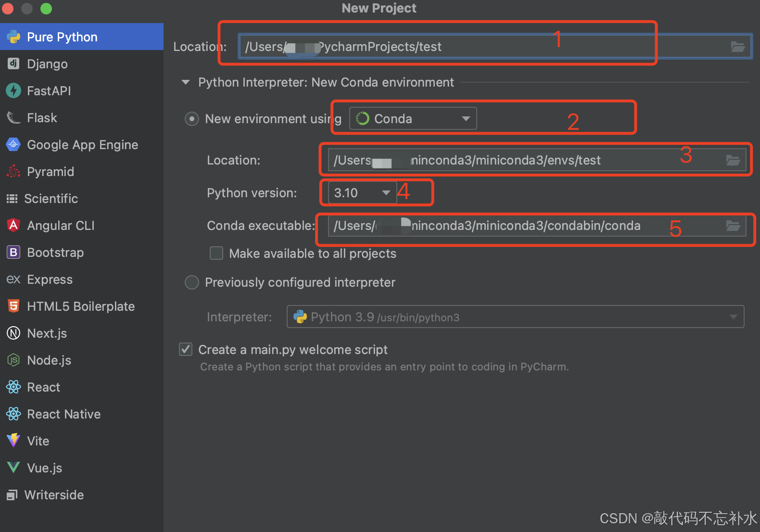
Task: Choose React Native project type
Action: pyautogui.click(x=82, y=414)
